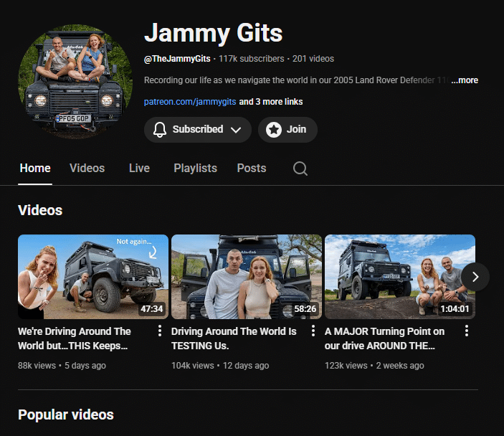Show the 3 more links
Image resolution: width=504 pixels, height=436 pixels.
[270, 102]
